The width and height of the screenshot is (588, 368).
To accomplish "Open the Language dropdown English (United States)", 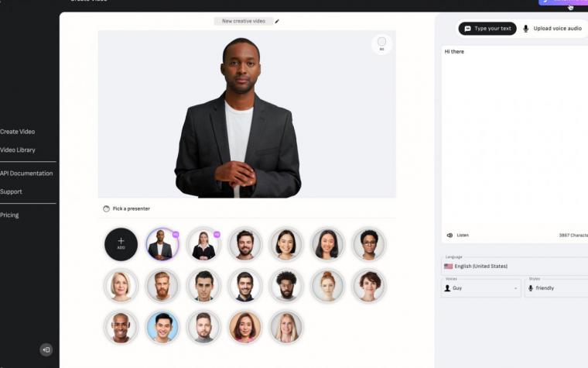I will pyautogui.click(x=514, y=267).
